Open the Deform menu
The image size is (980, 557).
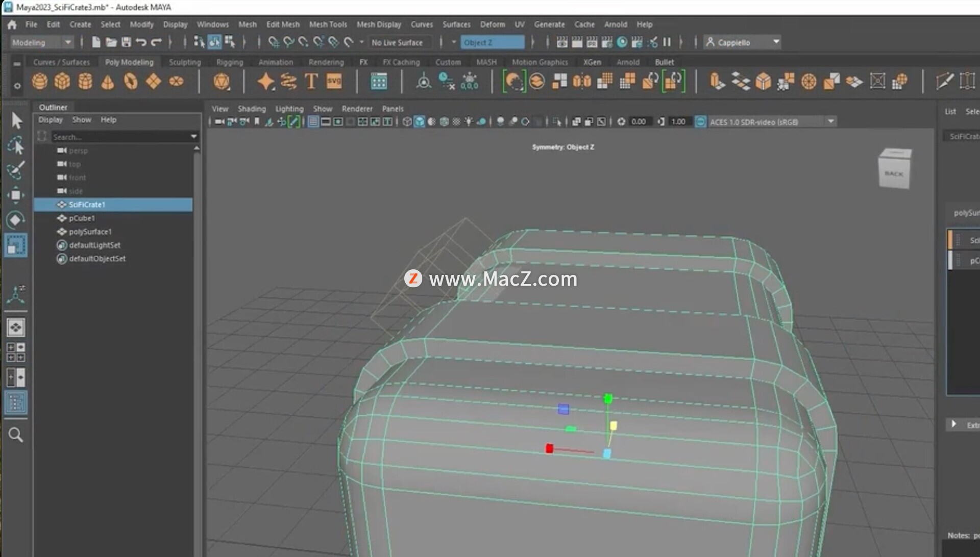point(493,24)
